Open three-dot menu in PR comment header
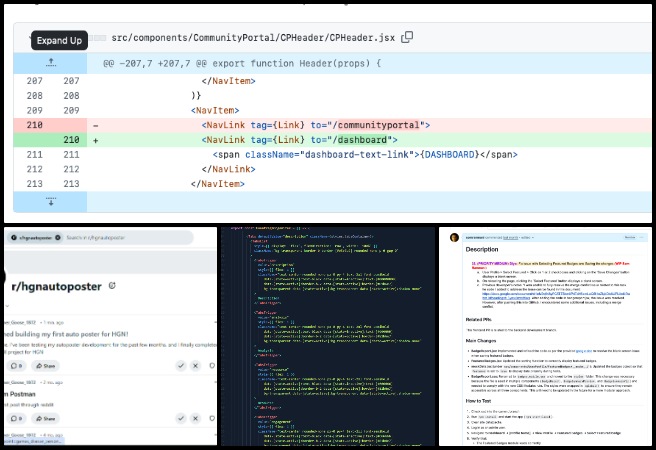Screen dimensions: 656x450 coord(641,238)
